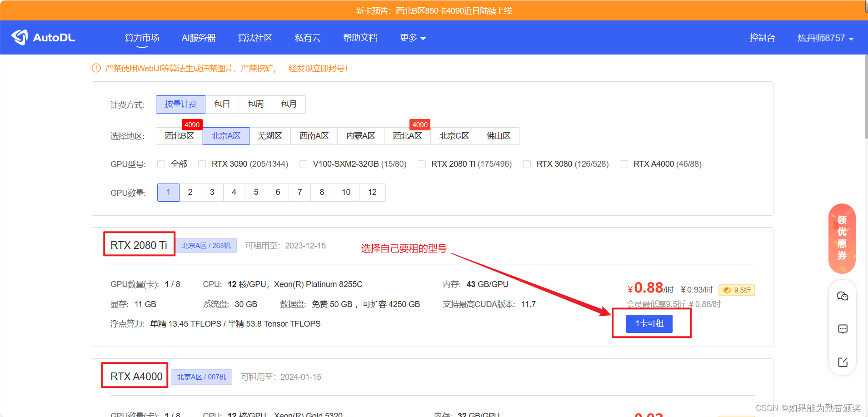Select the 北京A区 region
This screenshot has width=868, height=417.
[x=226, y=136]
